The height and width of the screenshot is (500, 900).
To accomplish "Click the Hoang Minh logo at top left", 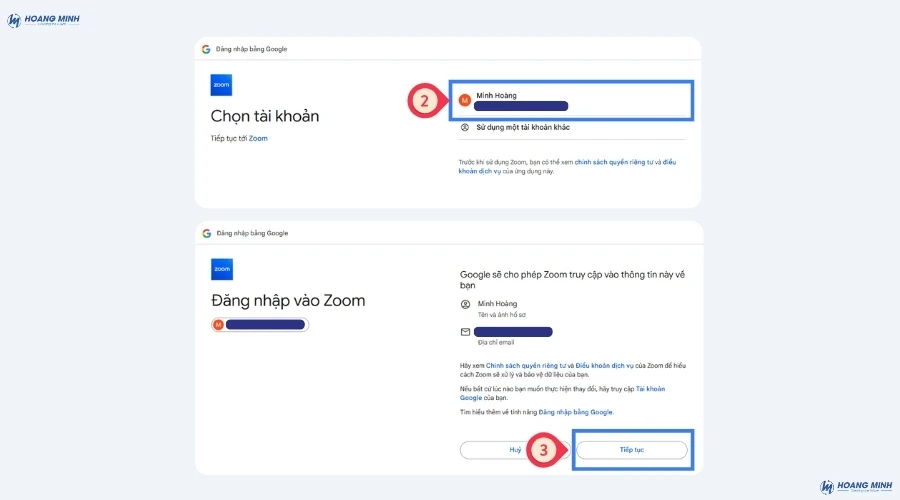I will 44,20.
